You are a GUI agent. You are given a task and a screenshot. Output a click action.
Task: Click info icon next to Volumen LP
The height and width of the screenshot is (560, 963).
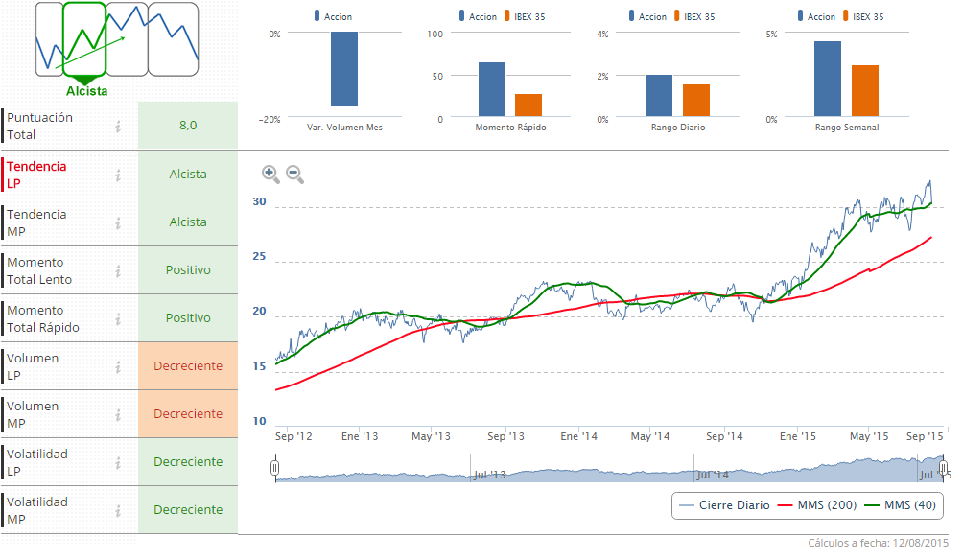point(118,366)
